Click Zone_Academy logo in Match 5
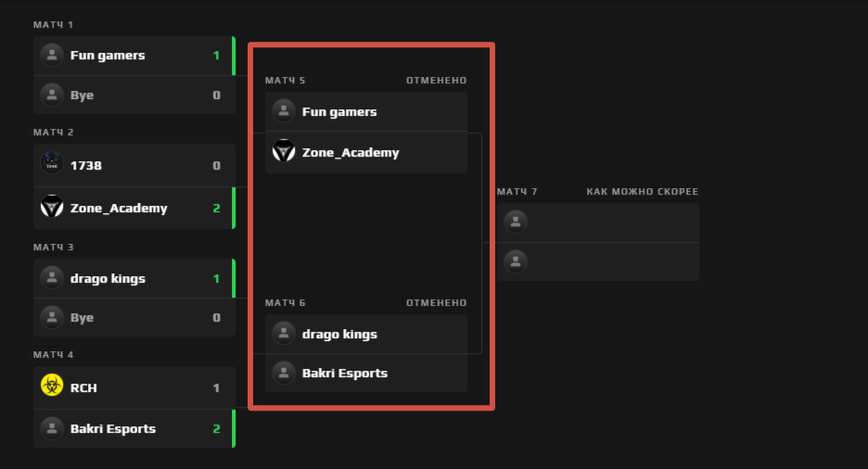This screenshot has height=469, width=868. (x=284, y=151)
